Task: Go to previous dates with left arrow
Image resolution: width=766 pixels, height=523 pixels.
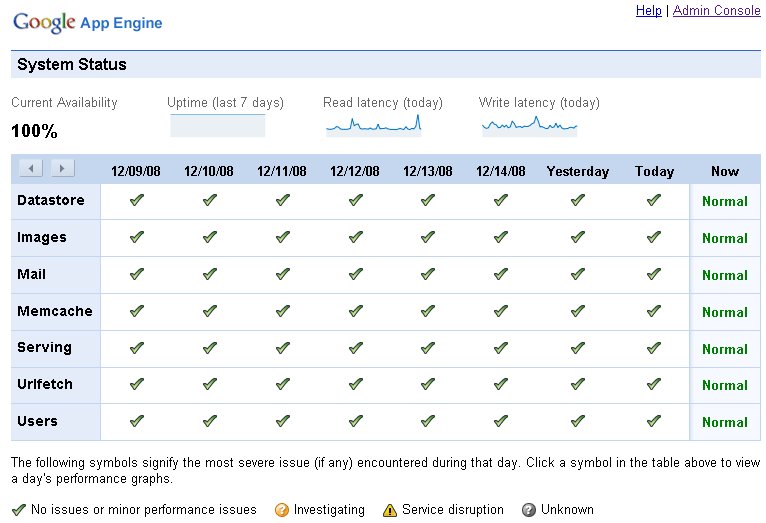Action: click(x=30, y=168)
